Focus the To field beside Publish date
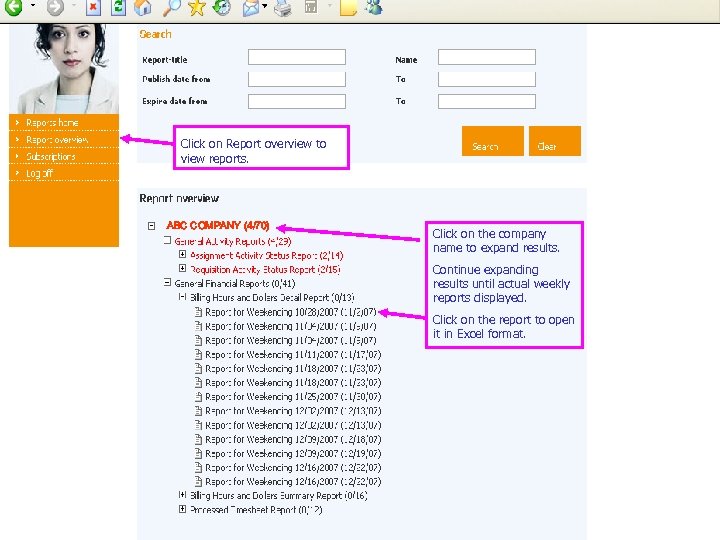Image resolution: width=720 pixels, height=540 pixels. [487, 79]
